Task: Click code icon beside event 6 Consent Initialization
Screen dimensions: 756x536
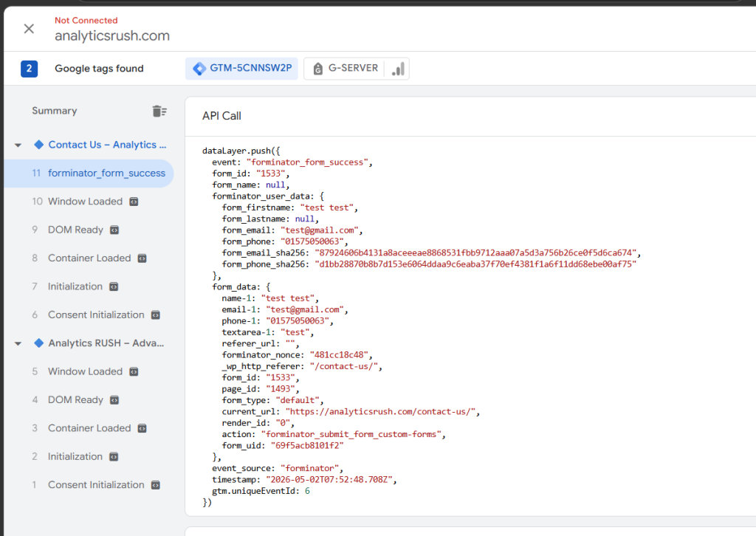Action: [x=156, y=315]
